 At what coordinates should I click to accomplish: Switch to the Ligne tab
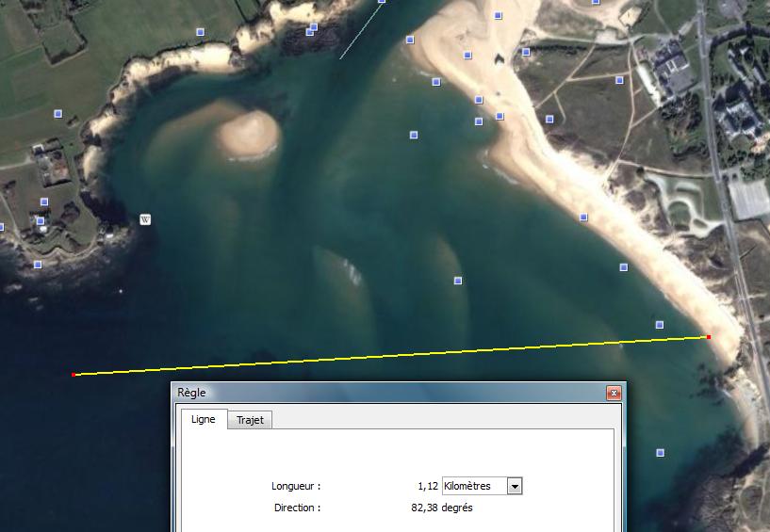coord(203,420)
